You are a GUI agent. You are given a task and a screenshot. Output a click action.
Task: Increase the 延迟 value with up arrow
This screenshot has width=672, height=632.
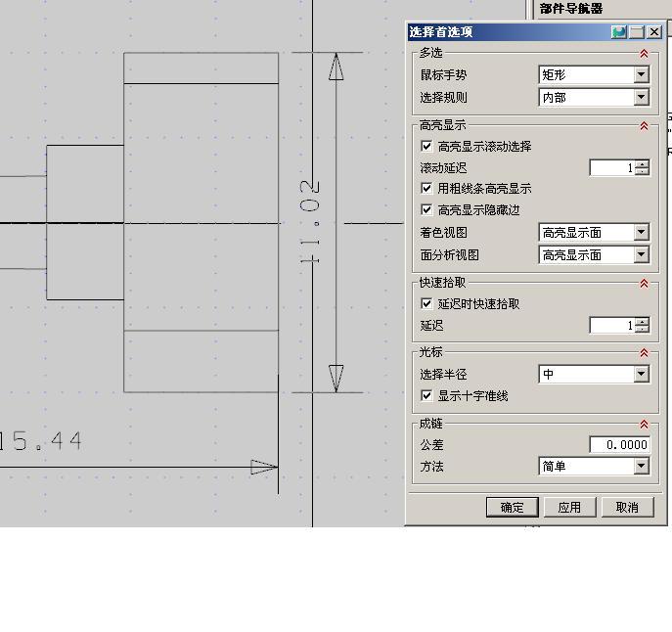[x=642, y=321]
